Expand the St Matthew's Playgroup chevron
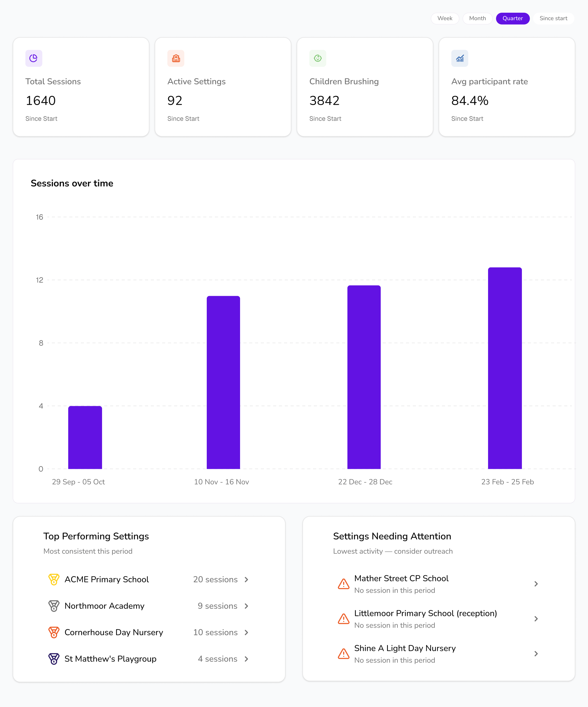 click(246, 659)
